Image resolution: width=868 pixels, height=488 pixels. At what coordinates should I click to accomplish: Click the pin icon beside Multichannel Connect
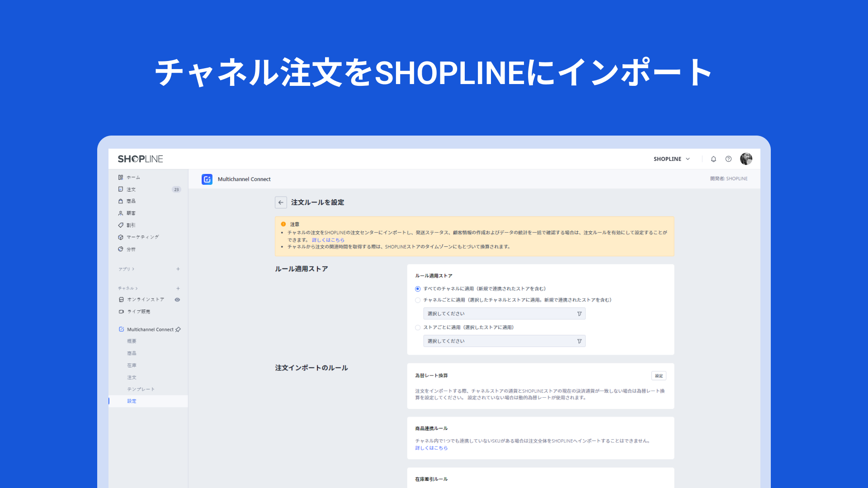tap(178, 329)
